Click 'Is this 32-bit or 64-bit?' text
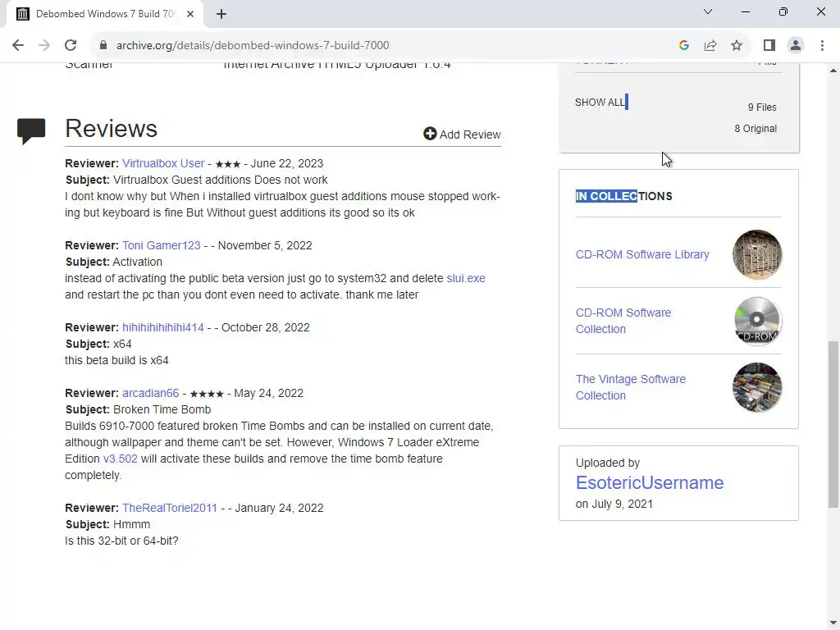 [121, 541]
